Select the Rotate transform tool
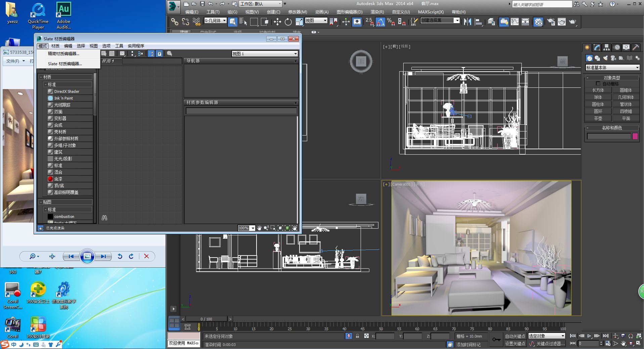Screen dimensions: 644x349 (x=288, y=22)
